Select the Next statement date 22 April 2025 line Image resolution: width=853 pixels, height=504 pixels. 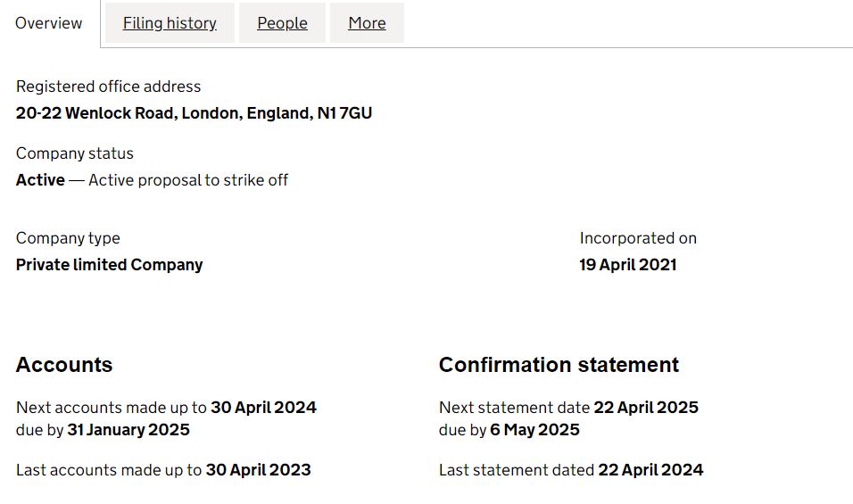(x=568, y=408)
